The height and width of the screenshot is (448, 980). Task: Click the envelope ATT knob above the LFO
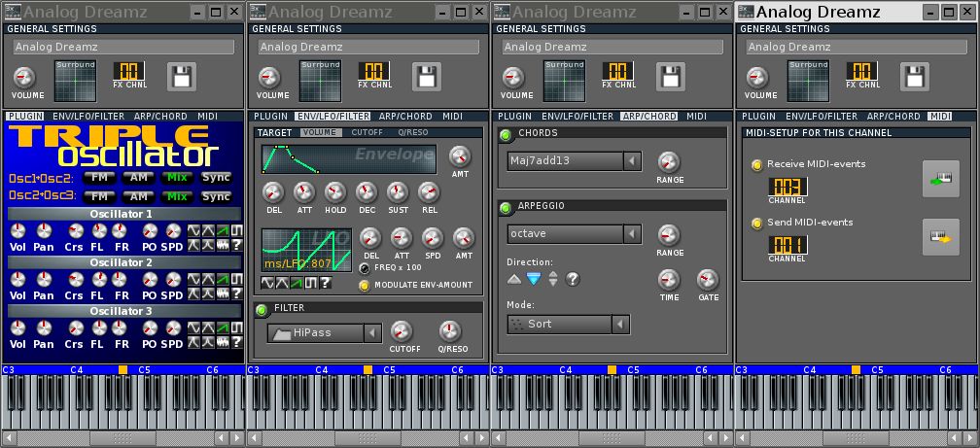304,192
